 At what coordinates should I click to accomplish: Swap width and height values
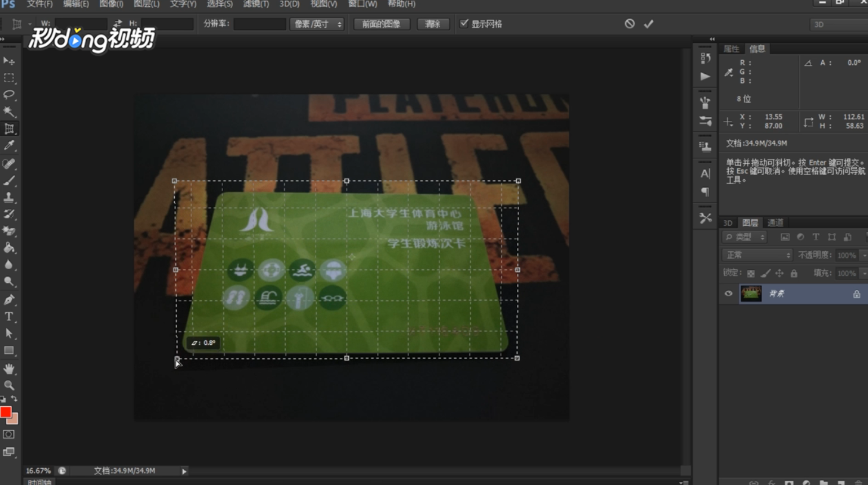[x=117, y=24]
